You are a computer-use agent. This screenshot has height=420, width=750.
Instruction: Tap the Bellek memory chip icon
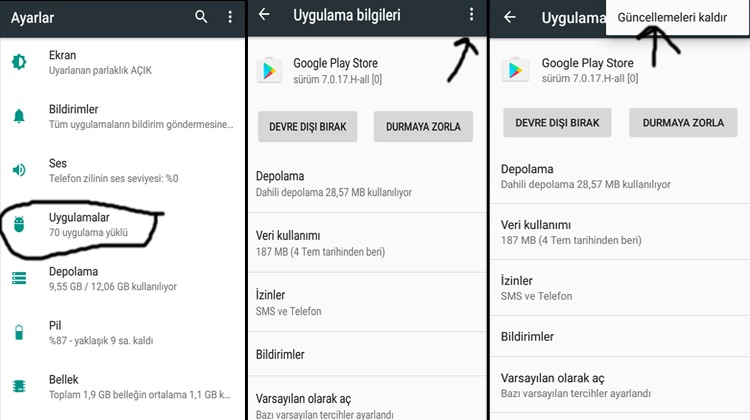(x=19, y=387)
